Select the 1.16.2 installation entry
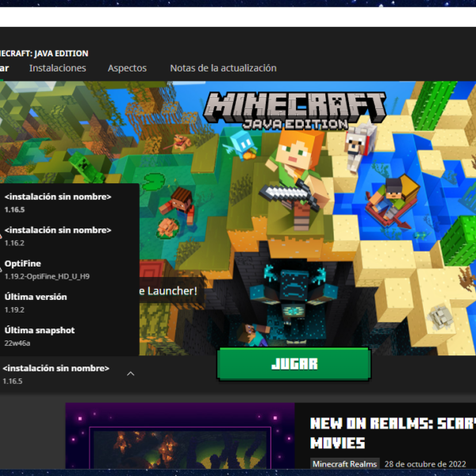The width and height of the screenshot is (476, 476). [70, 236]
